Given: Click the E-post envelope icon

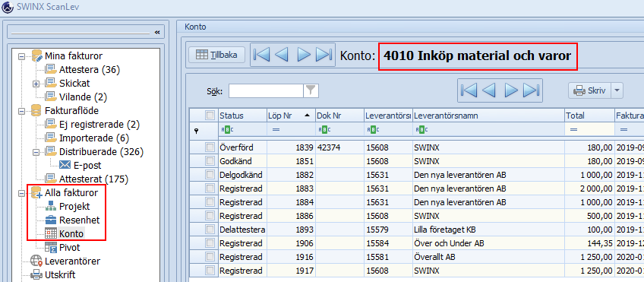Looking at the screenshot, I should [65, 165].
